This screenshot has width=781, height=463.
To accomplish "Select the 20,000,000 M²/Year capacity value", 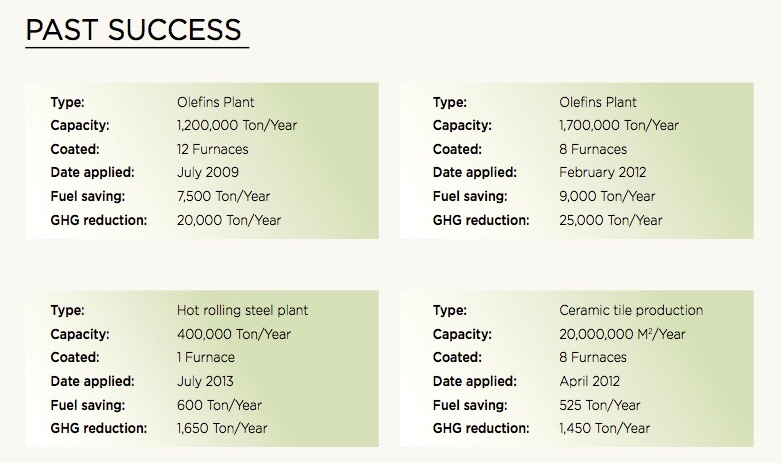I will (622, 334).
